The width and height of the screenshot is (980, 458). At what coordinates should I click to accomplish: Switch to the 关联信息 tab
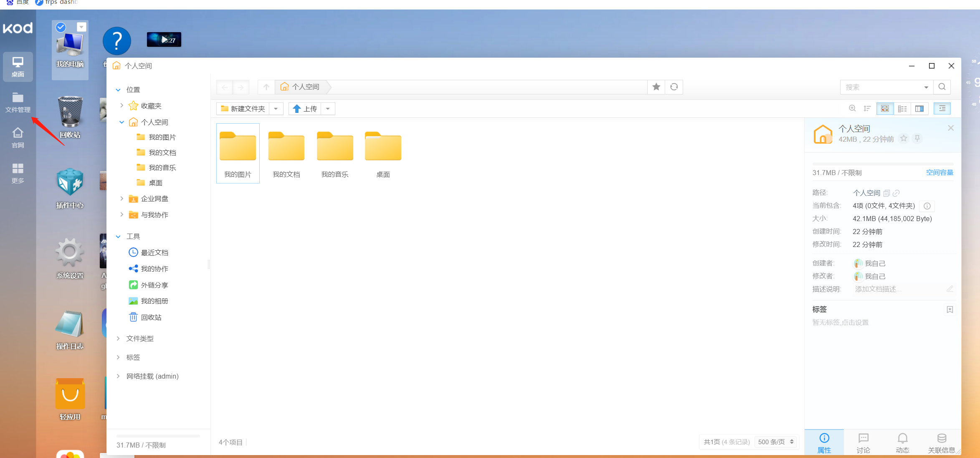click(942, 443)
